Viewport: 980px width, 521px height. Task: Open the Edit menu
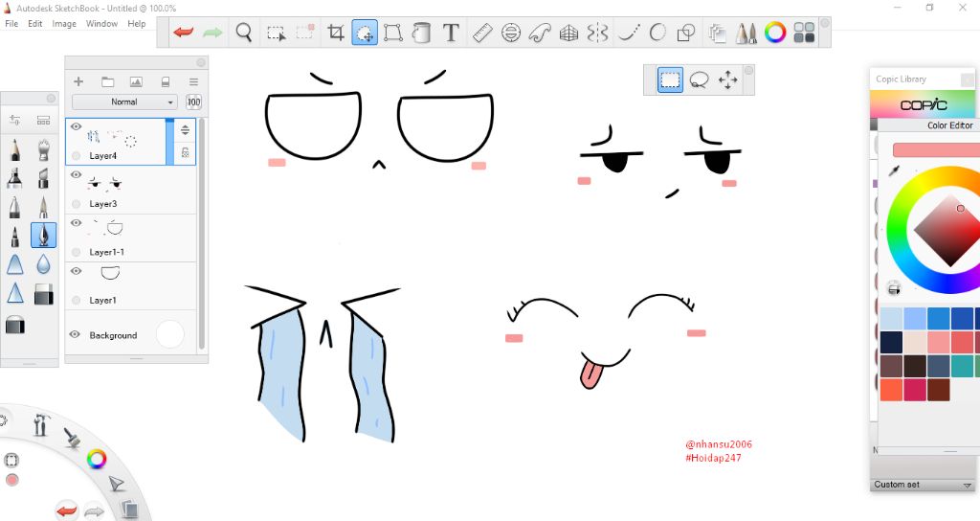tap(35, 24)
